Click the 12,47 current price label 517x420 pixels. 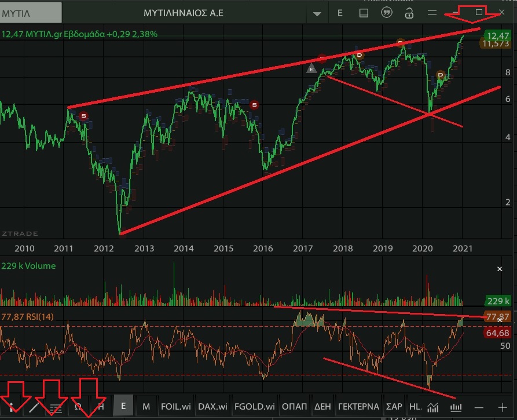[x=497, y=35]
